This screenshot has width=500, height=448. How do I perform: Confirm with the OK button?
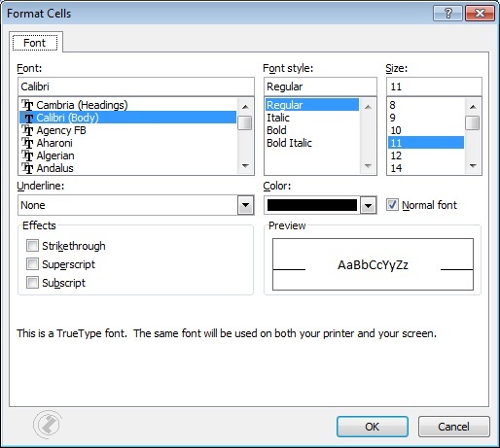373,427
